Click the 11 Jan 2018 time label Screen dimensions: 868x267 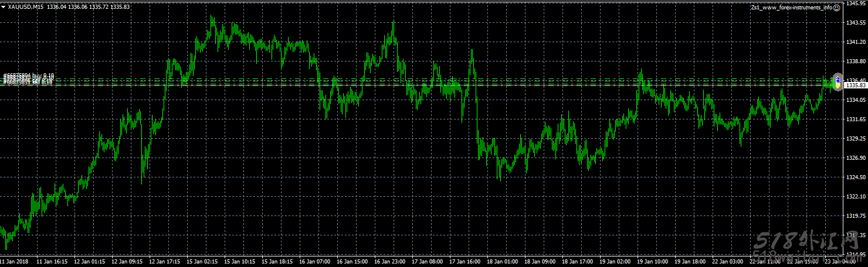pos(15,262)
